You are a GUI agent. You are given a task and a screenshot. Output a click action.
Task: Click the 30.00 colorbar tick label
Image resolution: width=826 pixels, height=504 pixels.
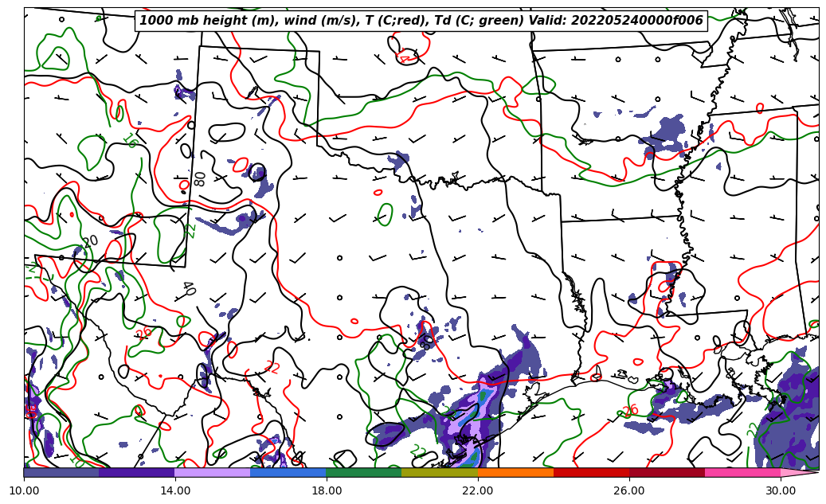[x=781, y=490]
